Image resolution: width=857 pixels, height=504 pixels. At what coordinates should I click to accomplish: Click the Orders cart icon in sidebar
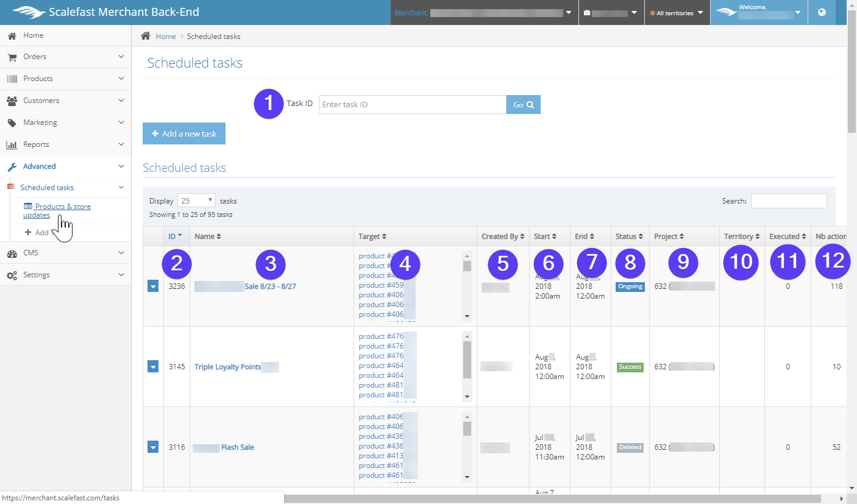click(12, 57)
